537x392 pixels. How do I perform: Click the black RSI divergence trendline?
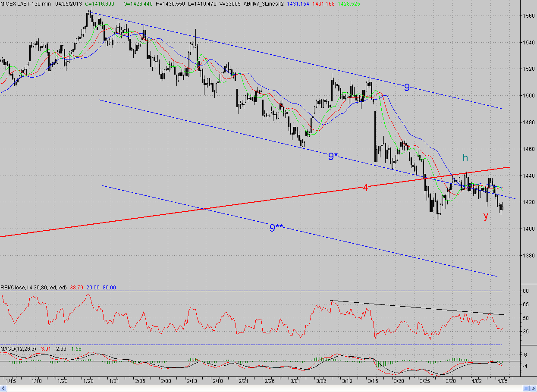(418, 307)
